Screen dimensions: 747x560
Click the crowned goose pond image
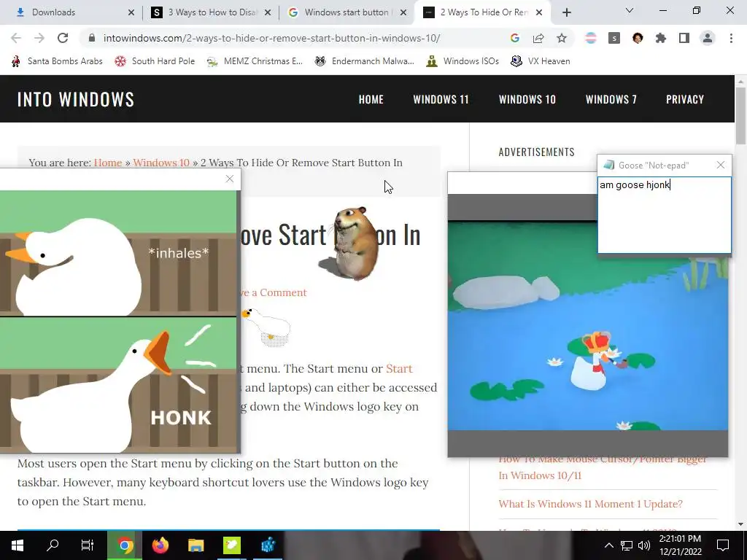click(588, 325)
